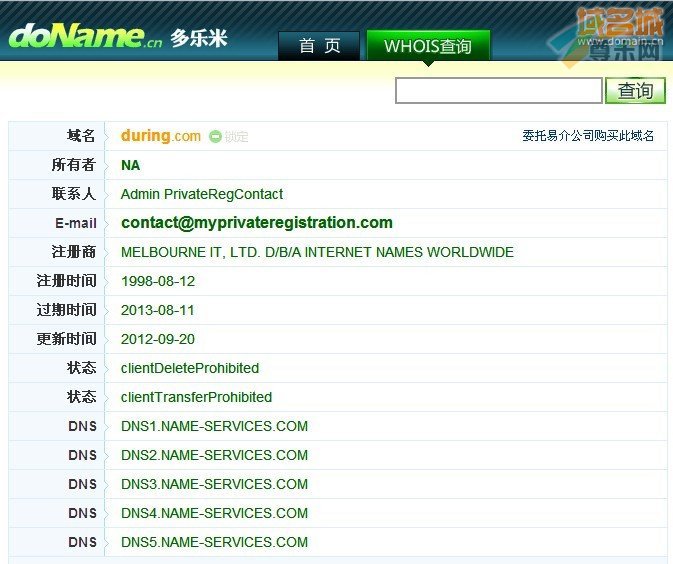The width and height of the screenshot is (673, 564).
Task: Click the 更新时间 row label
Action: coord(67,339)
